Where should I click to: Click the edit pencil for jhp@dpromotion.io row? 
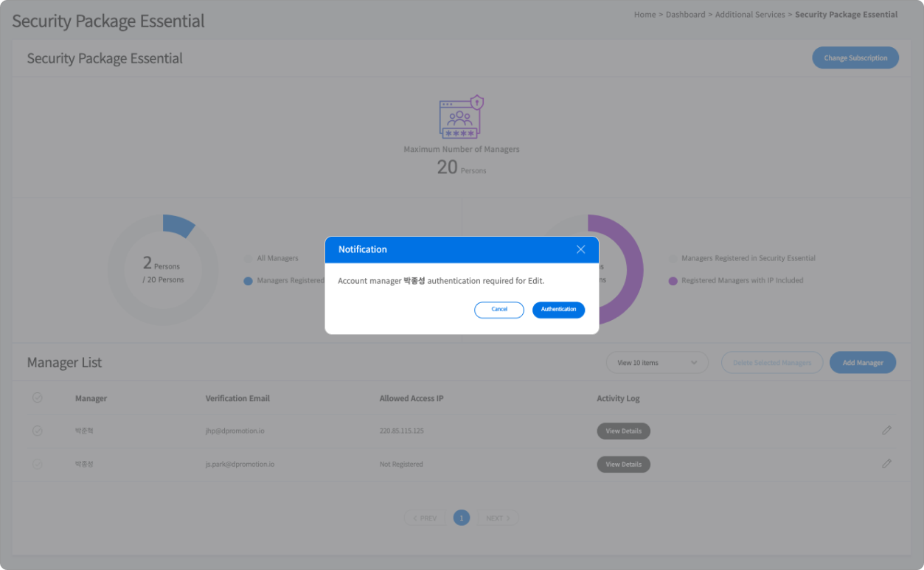[886, 431]
